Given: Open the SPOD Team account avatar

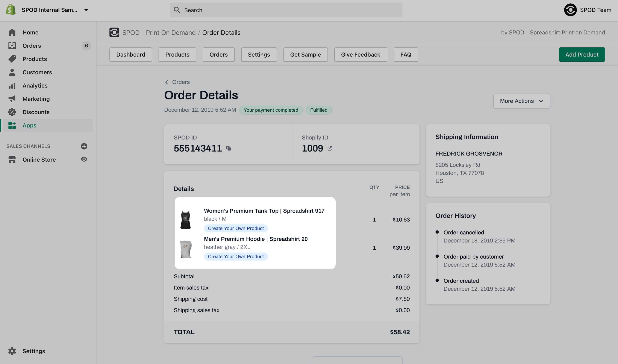Looking at the screenshot, I should pyautogui.click(x=570, y=10).
